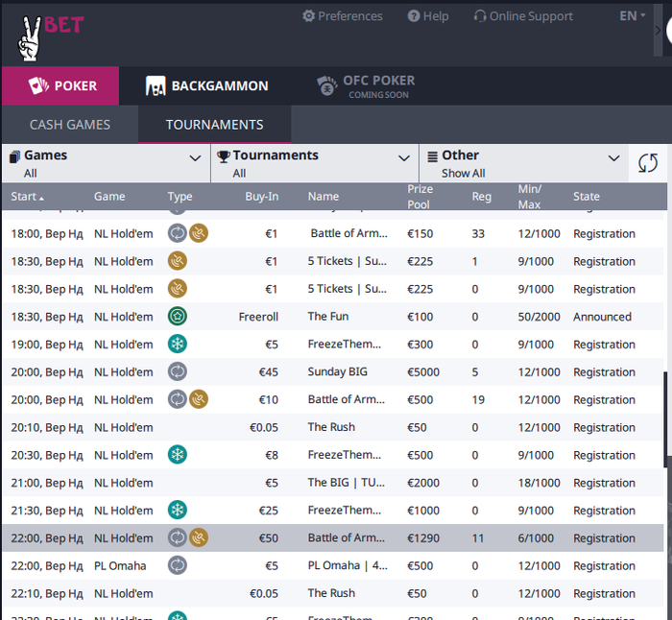The image size is (672, 620).
Task: Sort by State column header
Action: (586, 196)
